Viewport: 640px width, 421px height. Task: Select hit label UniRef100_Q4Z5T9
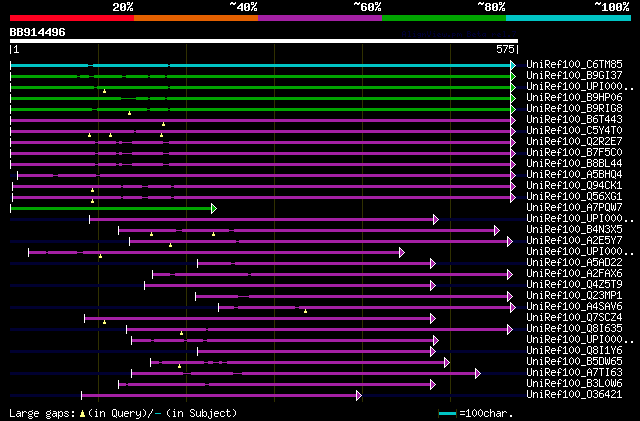[x=574, y=284]
